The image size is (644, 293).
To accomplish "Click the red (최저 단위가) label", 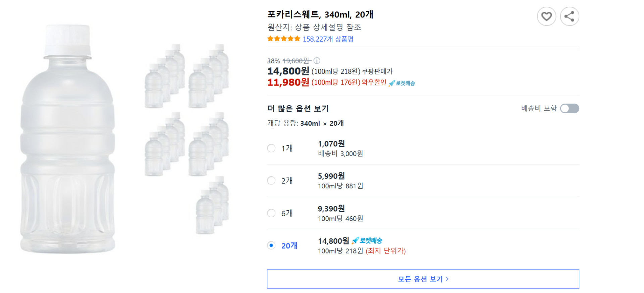I will pyautogui.click(x=386, y=250).
